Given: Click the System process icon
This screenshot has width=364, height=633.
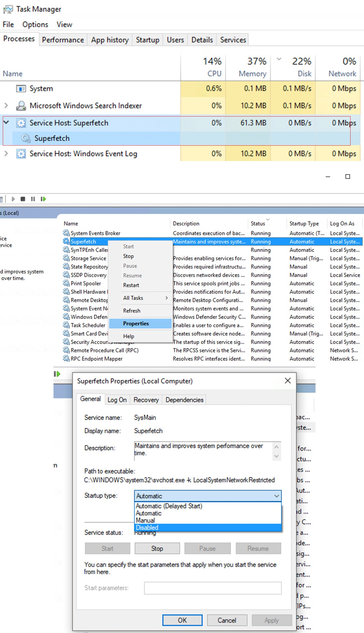Looking at the screenshot, I should [x=21, y=89].
